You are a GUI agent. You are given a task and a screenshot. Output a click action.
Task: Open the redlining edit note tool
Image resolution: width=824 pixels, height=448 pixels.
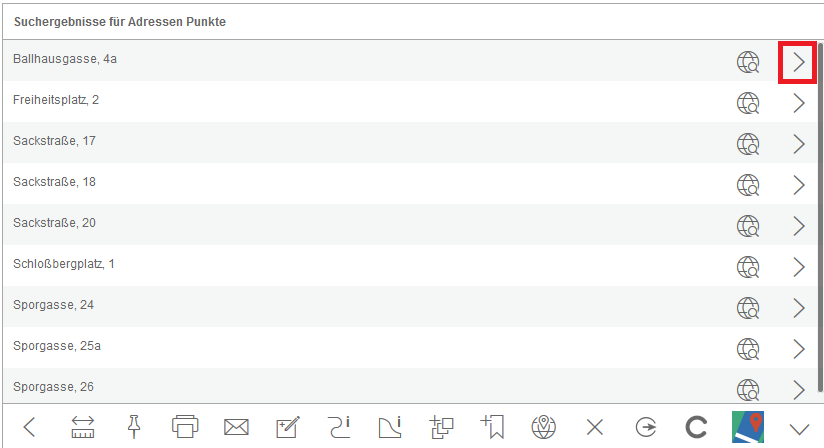pyautogui.click(x=288, y=427)
